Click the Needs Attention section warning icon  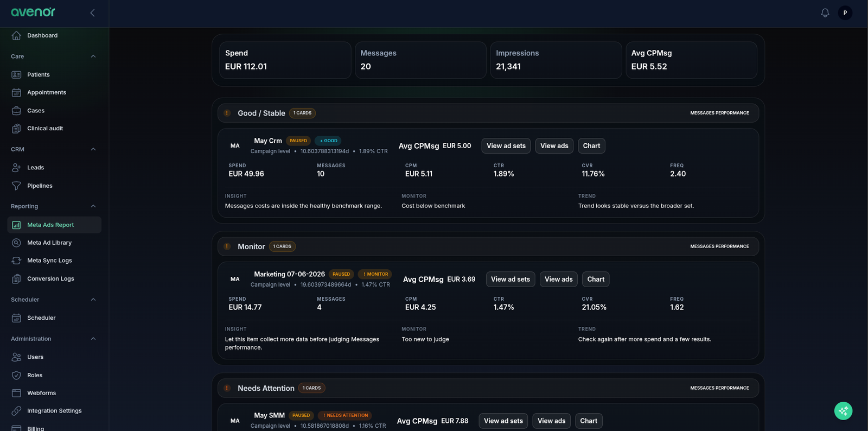coord(227,388)
